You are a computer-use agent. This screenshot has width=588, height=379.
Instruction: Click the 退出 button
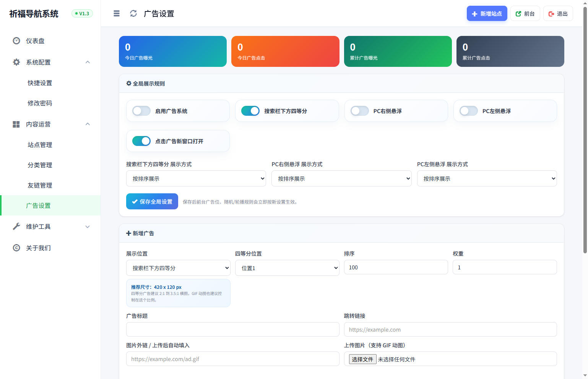pos(558,14)
